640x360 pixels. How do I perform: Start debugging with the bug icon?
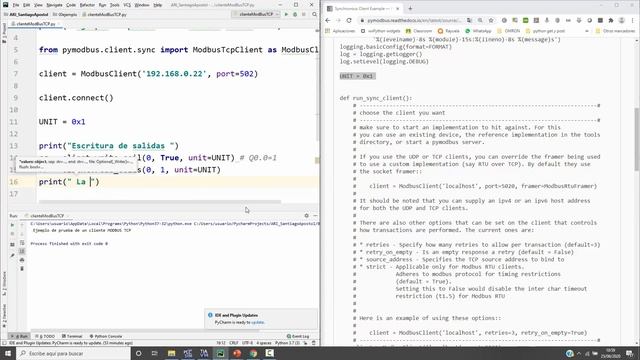point(295,14)
